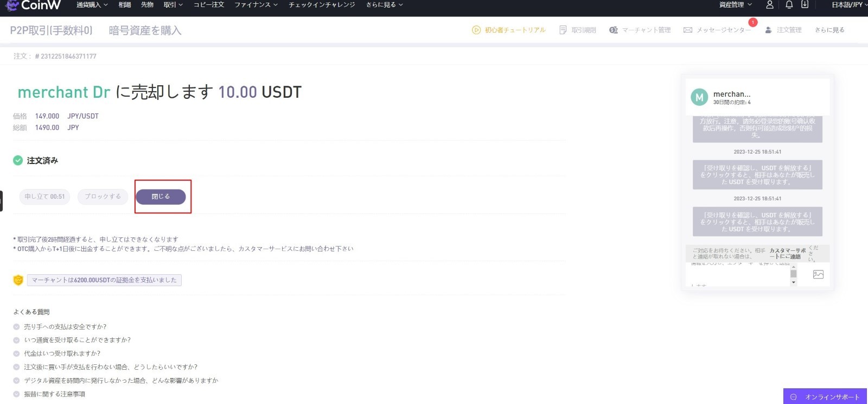Open the 資産管理 dropdown
This screenshot has width=868, height=404.
(x=736, y=5)
